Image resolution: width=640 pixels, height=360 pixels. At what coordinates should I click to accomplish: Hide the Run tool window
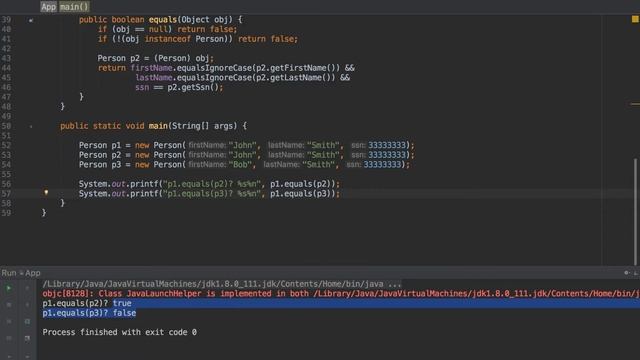(x=636, y=273)
